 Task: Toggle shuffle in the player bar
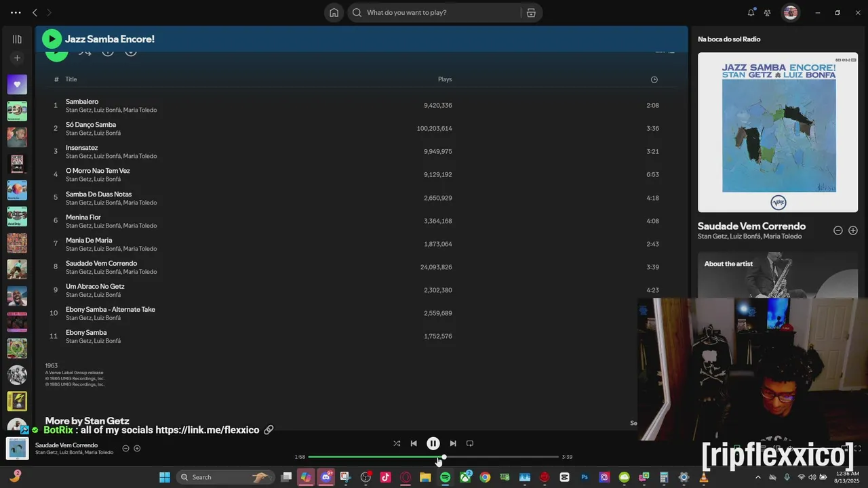[x=397, y=443]
